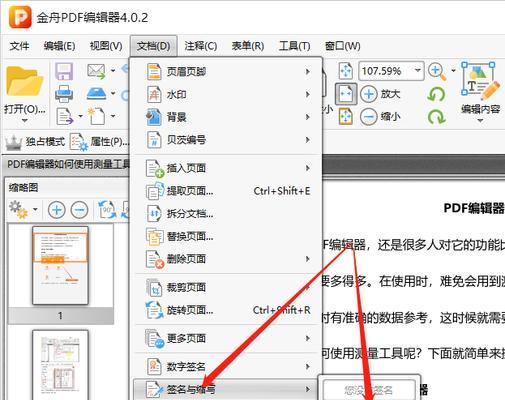The height and width of the screenshot is (400, 505).
Task: Select the second page thumbnail
Action: [60, 365]
